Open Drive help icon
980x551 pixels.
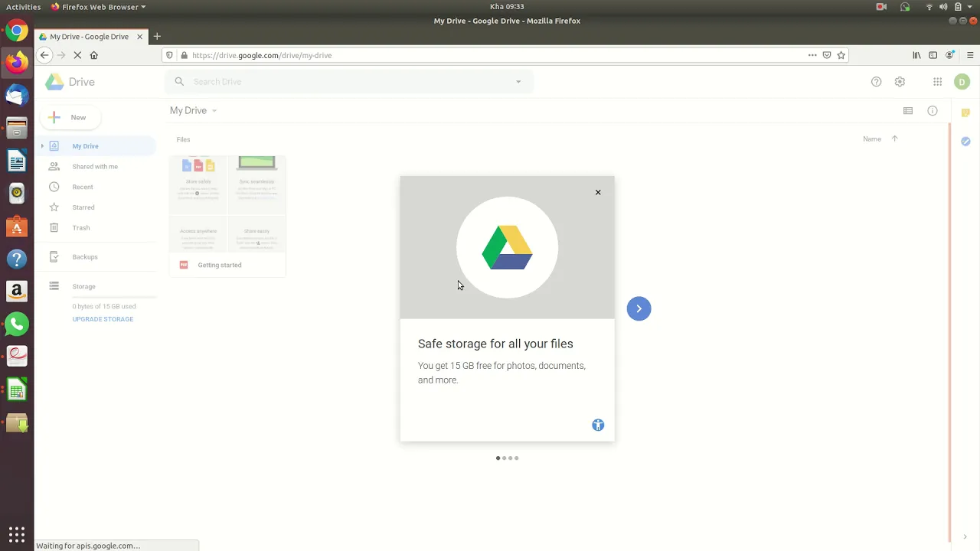click(877, 82)
